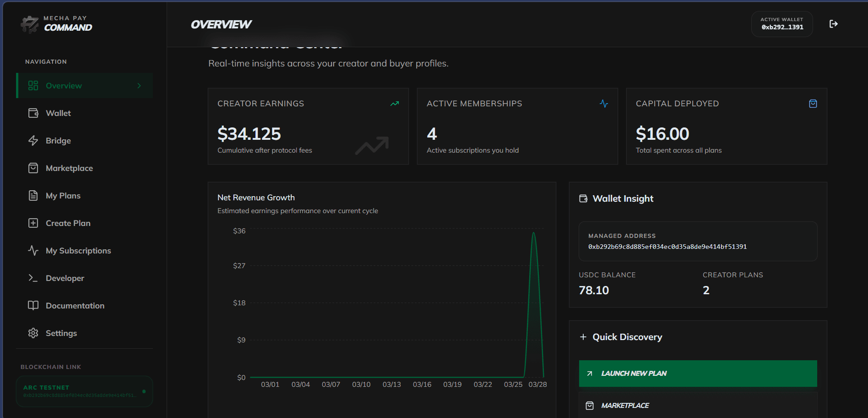Click 'Total spent across all plans' caption
The height and width of the screenshot is (418, 868).
(678, 150)
